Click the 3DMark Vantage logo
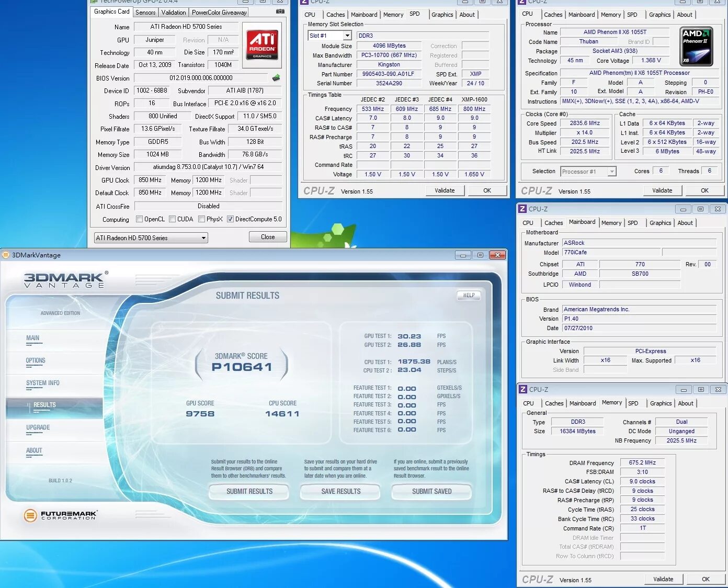This screenshot has height=588, width=728. click(65, 279)
